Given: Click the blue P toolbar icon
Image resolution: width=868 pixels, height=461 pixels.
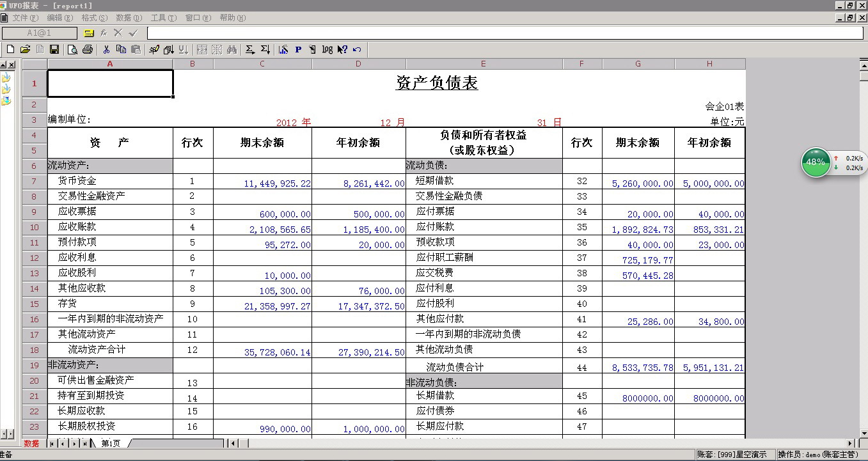Looking at the screenshot, I should (x=298, y=49).
